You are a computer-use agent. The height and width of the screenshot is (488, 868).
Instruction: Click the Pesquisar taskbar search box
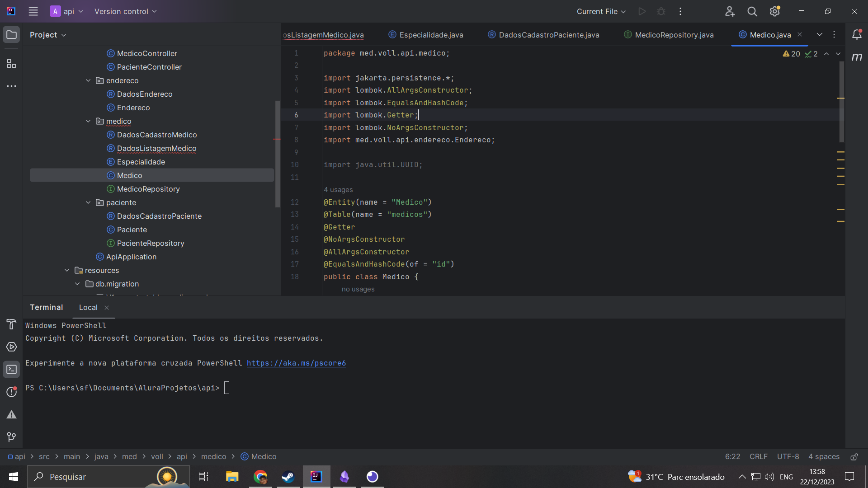tap(108, 477)
